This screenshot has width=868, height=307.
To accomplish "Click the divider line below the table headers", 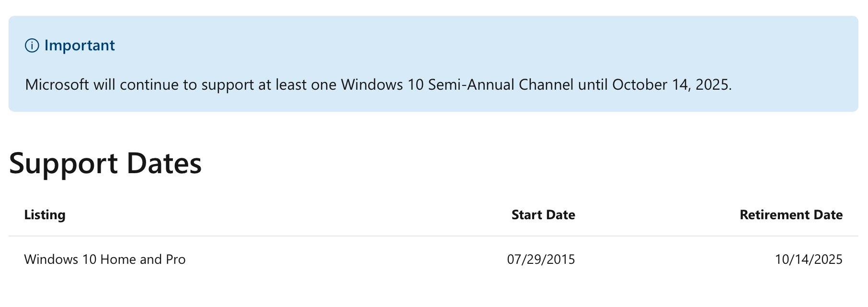I will point(434,236).
